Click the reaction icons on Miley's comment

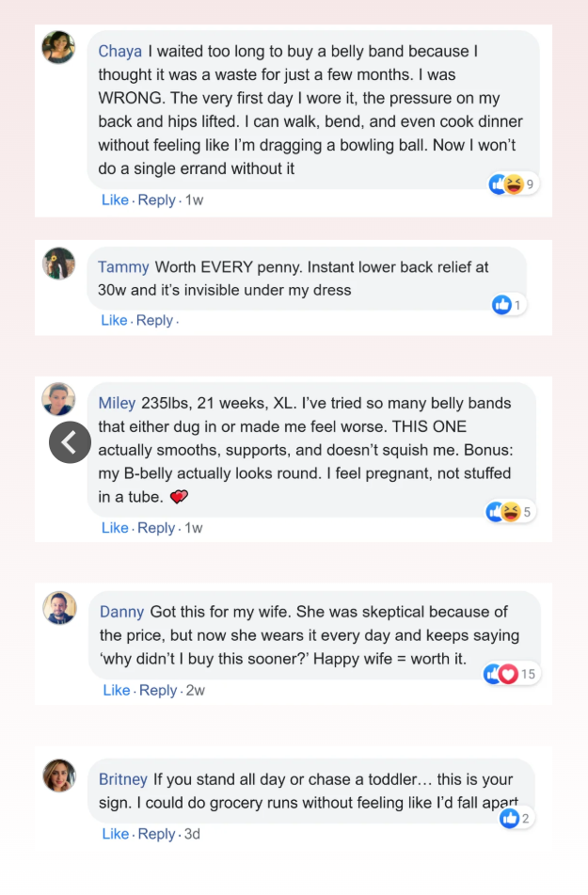click(x=503, y=512)
